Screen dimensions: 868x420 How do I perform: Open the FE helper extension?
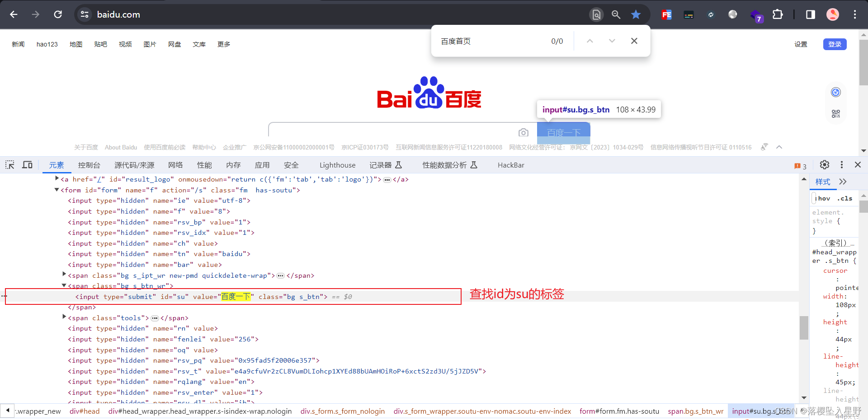(x=667, y=14)
